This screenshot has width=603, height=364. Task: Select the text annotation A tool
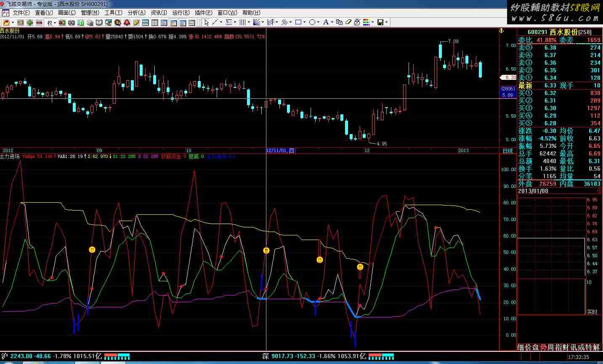(326, 22)
